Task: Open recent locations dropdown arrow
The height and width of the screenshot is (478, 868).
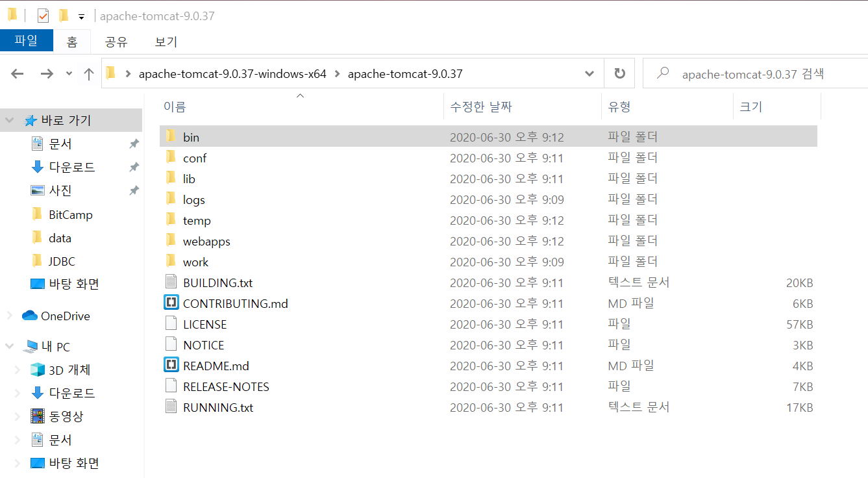Action: pos(69,74)
